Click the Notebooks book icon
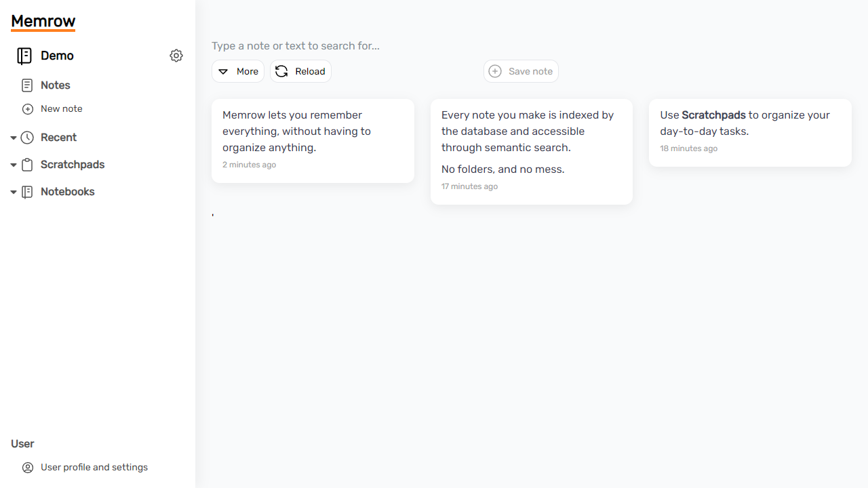Viewport: 868px width, 488px height. pos(27,192)
